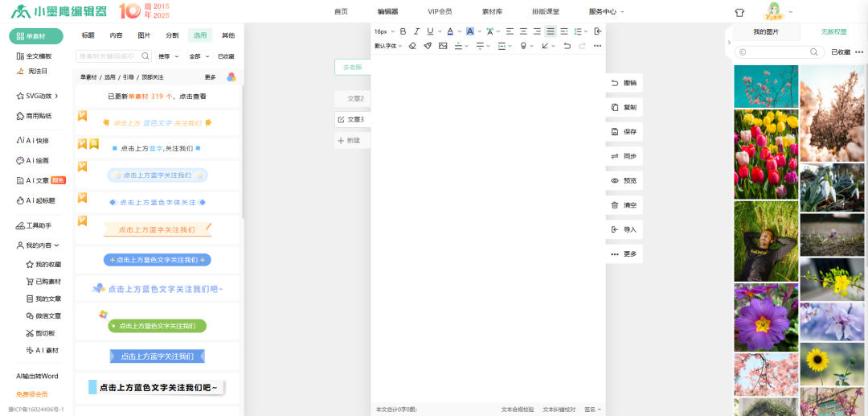Click the paragraph spacing before icon
868x416 pixels.
tap(458, 46)
